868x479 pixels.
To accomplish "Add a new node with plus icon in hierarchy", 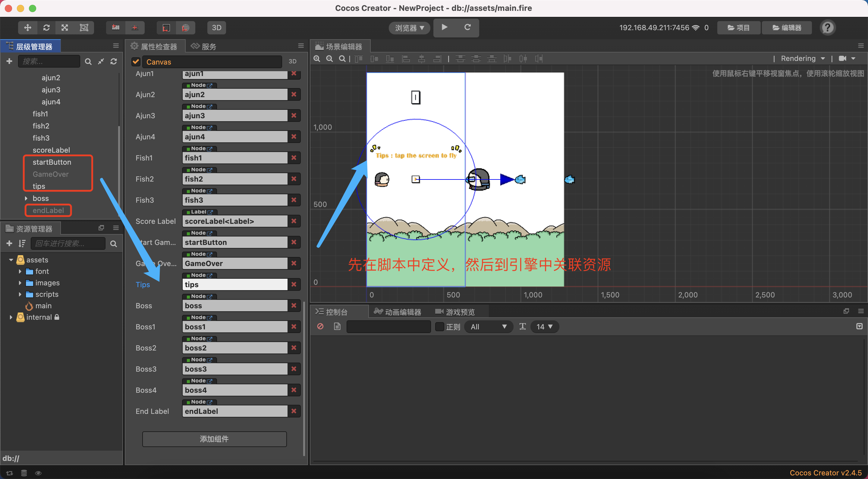I will coord(9,61).
